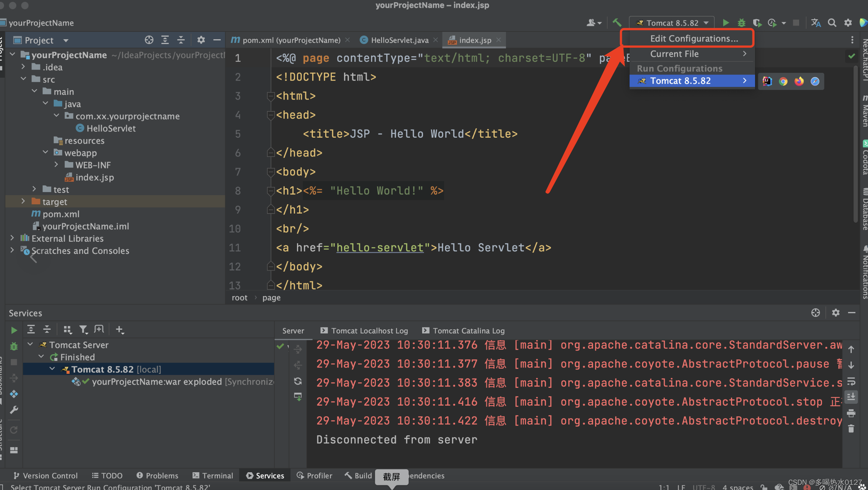Toggle scroll to end in console
Viewport: 868px width, 490px height.
851,397
